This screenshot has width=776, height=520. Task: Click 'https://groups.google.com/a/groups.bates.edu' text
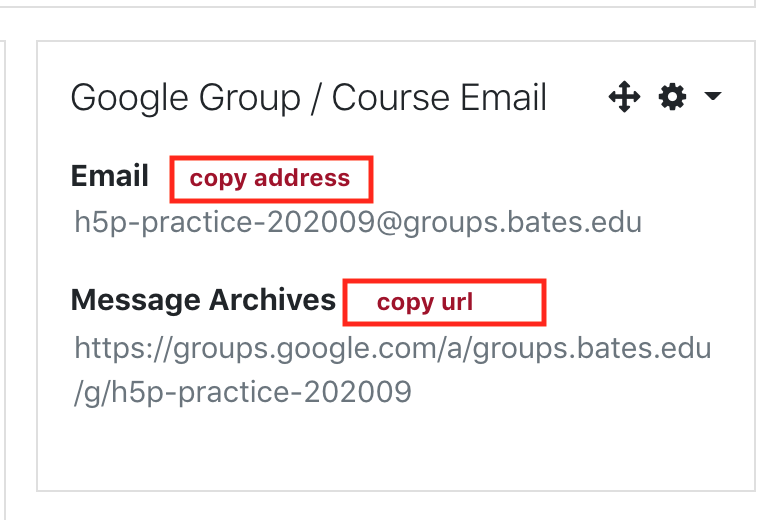pos(392,348)
